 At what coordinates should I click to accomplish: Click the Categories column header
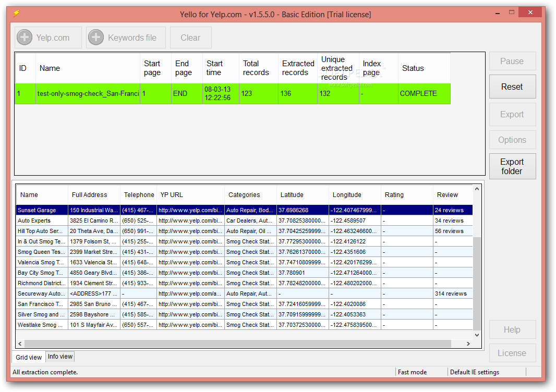[x=250, y=194]
